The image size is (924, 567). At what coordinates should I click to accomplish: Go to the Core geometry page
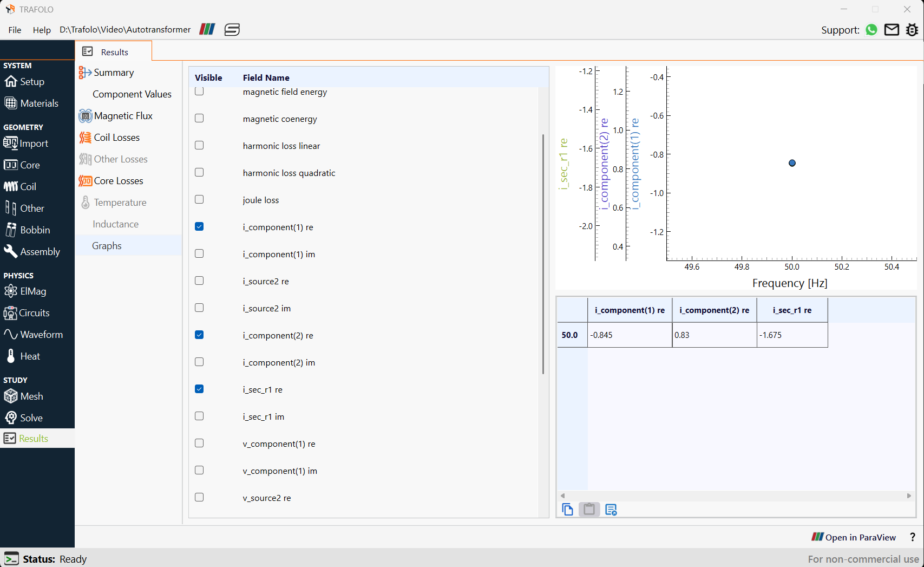(22, 165)
